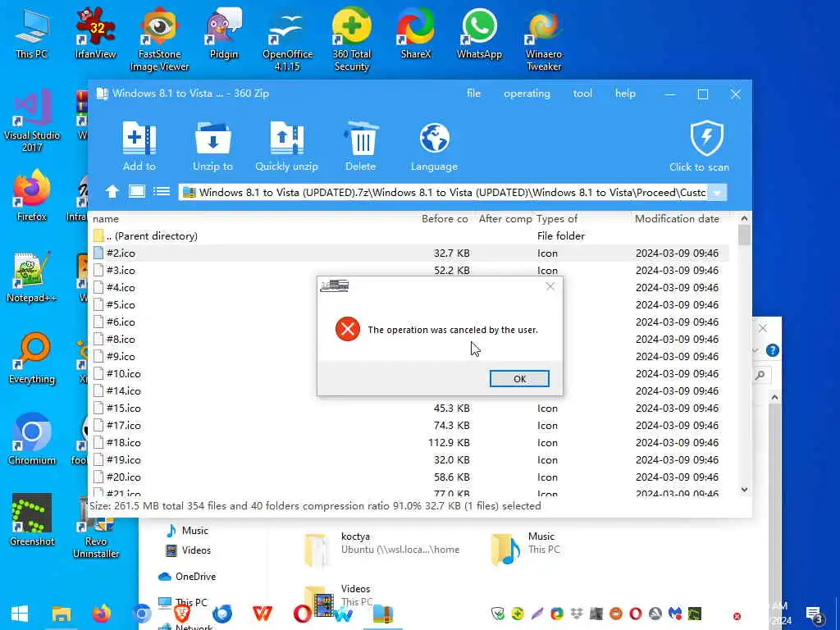The height and width of the screenshot is (630, 840).
Task: Switch to list view mode icon
Action: coord(162,191)
